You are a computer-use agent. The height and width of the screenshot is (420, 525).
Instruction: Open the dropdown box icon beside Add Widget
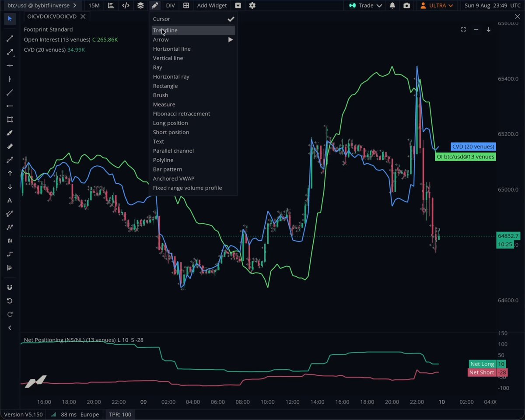(x=238, y=6)
